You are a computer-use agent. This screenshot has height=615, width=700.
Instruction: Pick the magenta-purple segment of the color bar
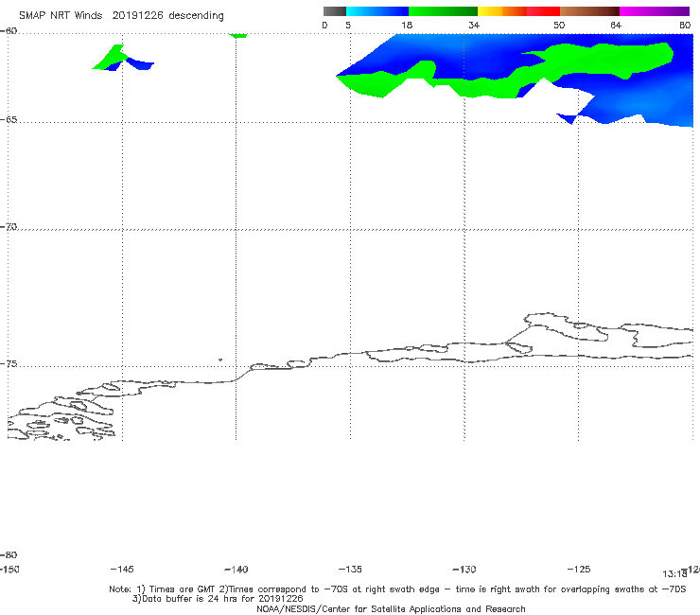(x=655, y=11)
